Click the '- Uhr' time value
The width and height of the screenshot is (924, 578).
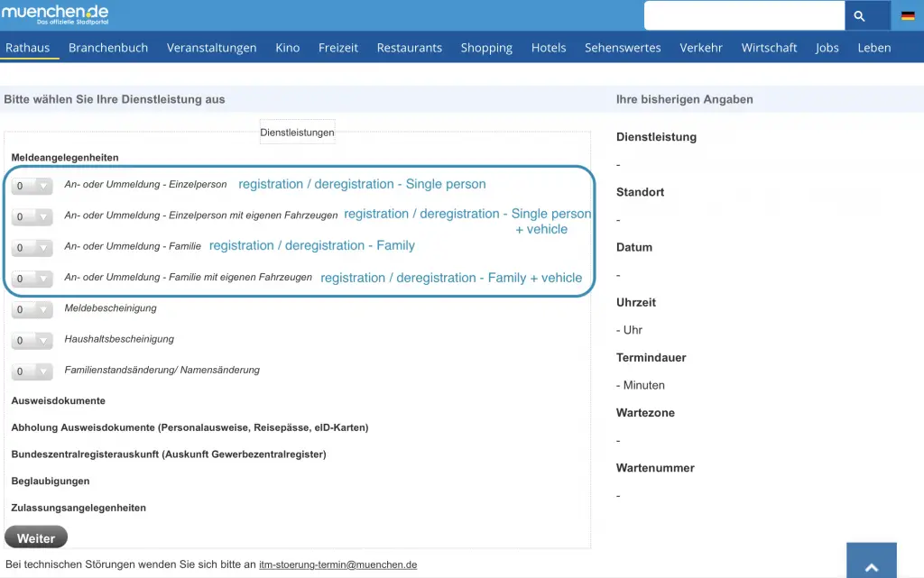(629, 330)
